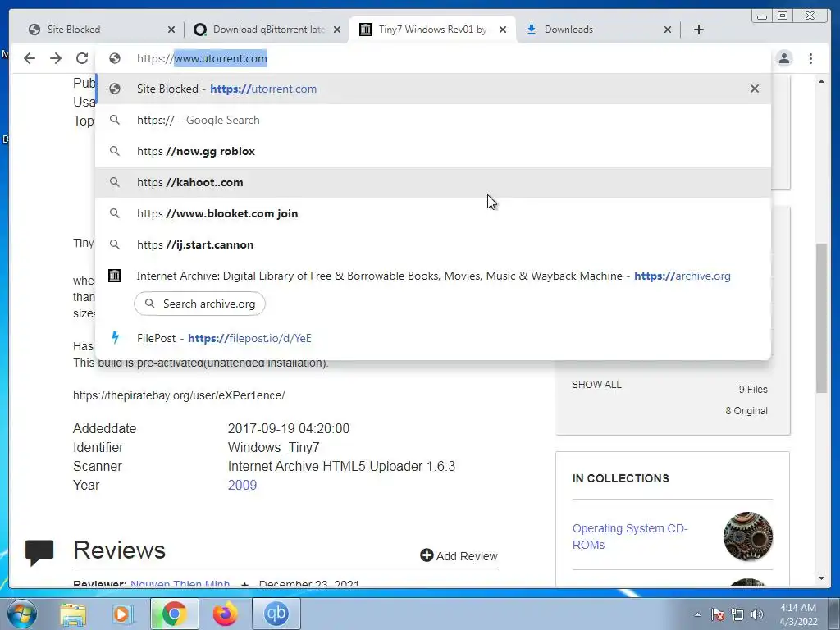Open the Chrome profile avatar button

click(x=784, y=58)
